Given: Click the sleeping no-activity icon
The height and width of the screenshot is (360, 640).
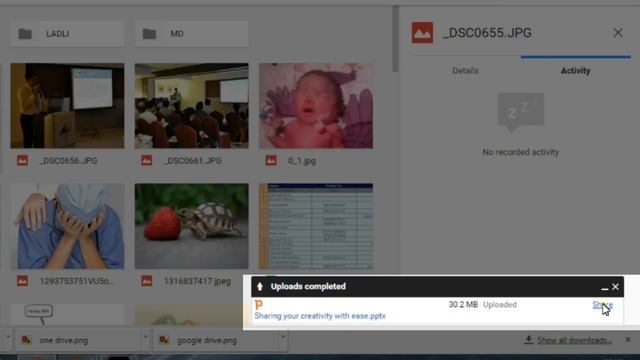Looking at the screenshot, I should tap(520, 112).
